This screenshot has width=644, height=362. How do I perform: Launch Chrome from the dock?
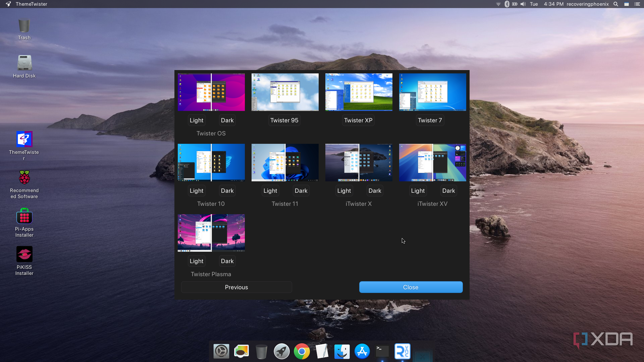tap(302, 352)
